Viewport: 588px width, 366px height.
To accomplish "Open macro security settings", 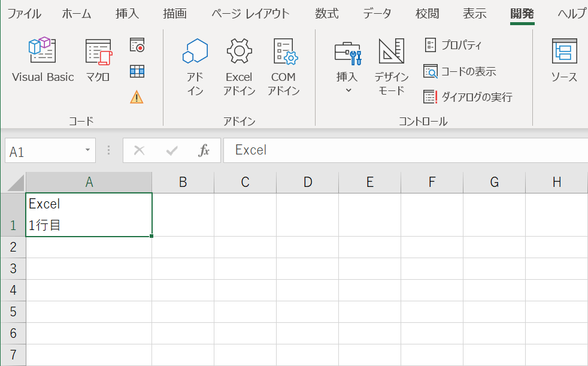I will tap(137, 96).
